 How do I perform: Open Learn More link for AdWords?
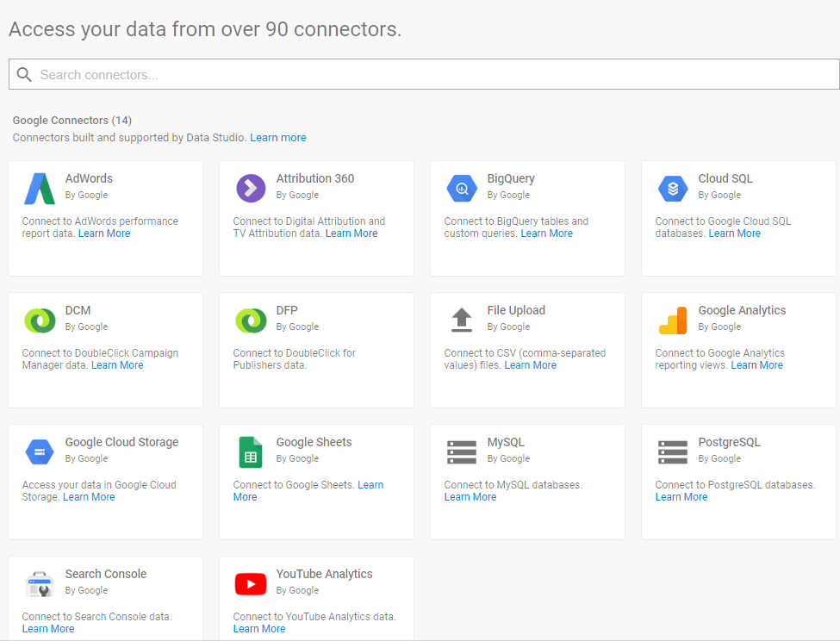click(104, 233)
